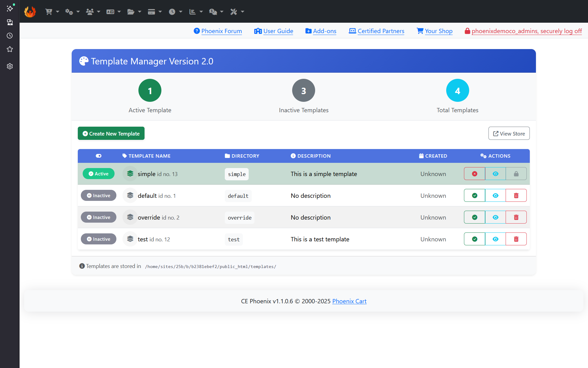The height and width of the screenshot is (368, 588).
Task: Expand dropdown arrow beside wrench icon
Action: pyautogui.click(x=243, y=12)
